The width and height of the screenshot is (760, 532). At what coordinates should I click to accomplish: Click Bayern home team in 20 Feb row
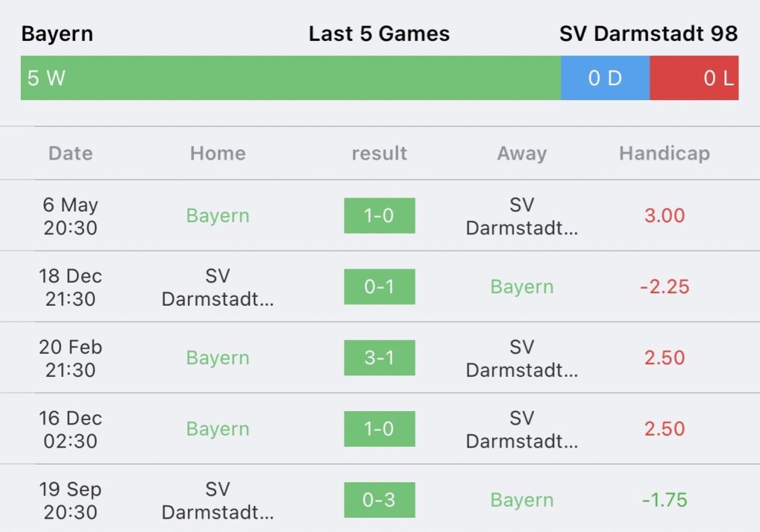tap(217, 358)
